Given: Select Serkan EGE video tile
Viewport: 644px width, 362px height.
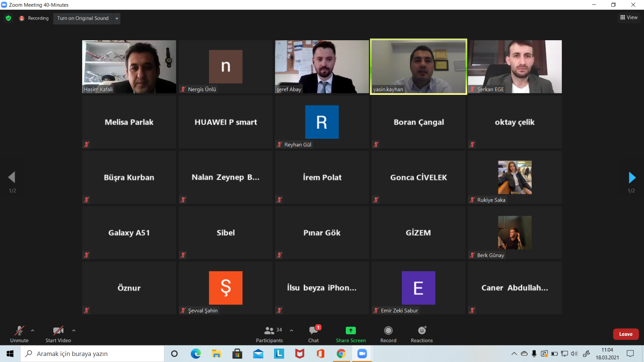Looking at the screenshot, I should 515,67.
